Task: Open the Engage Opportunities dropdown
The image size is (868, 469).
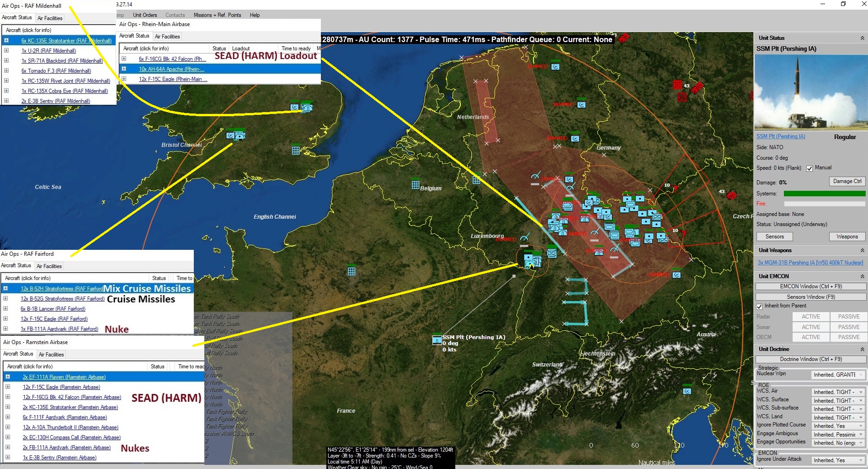Action: [838, 443]
